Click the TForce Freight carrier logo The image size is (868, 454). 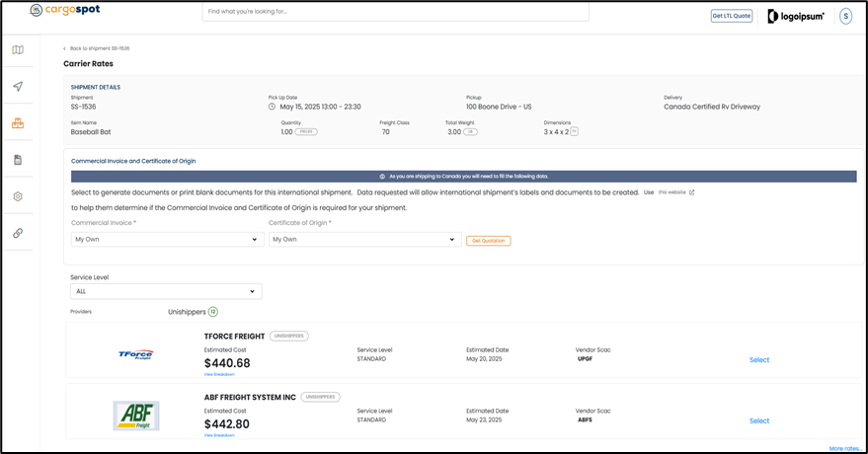(x=135, y=355)
